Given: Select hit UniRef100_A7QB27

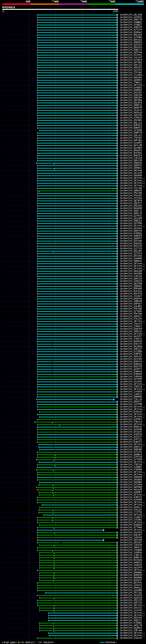Looking at the screenshot, I should [x=131, y=25].
